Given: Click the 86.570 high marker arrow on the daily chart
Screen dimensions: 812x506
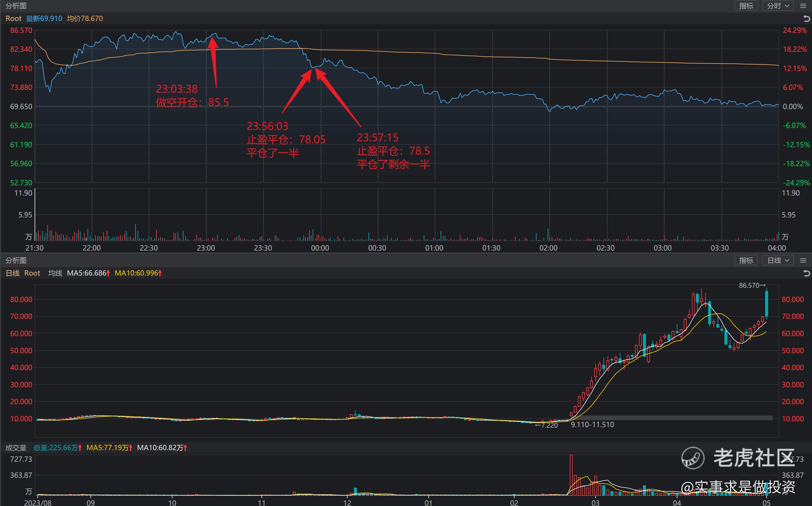Looking at the screenshot, I should 763,285.
